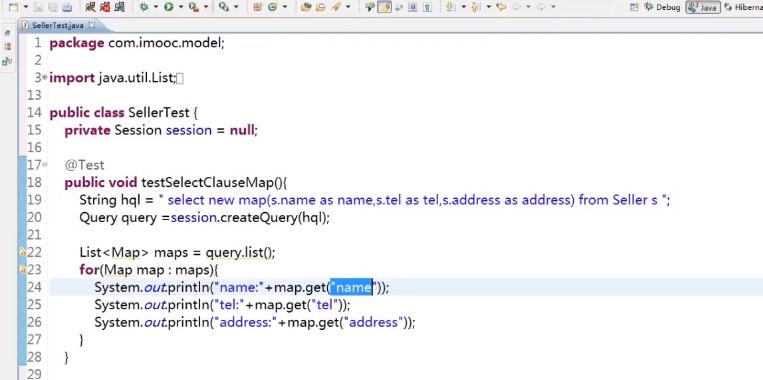The width and height of the screenshot is (763, 380).
Task: Click the Save toolbar icon
Action: tap(37, 7)
